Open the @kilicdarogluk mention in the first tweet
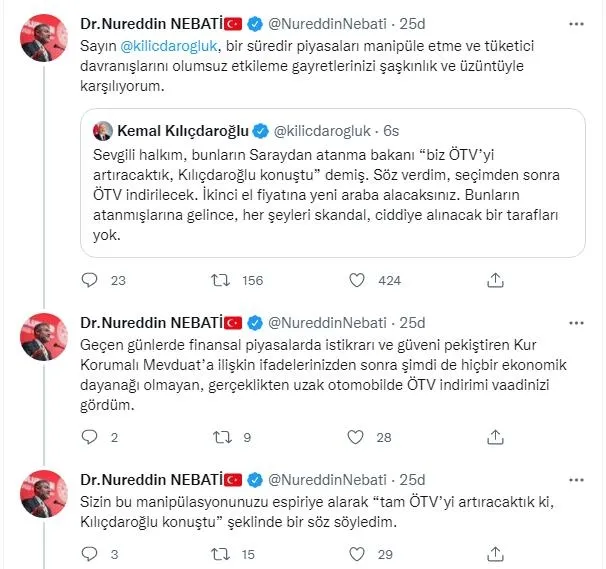 pos(168,46)
